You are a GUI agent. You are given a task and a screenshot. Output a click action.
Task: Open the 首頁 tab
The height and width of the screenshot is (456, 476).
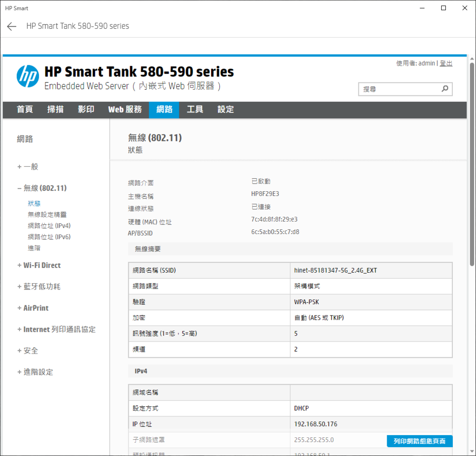pos(25,109)
